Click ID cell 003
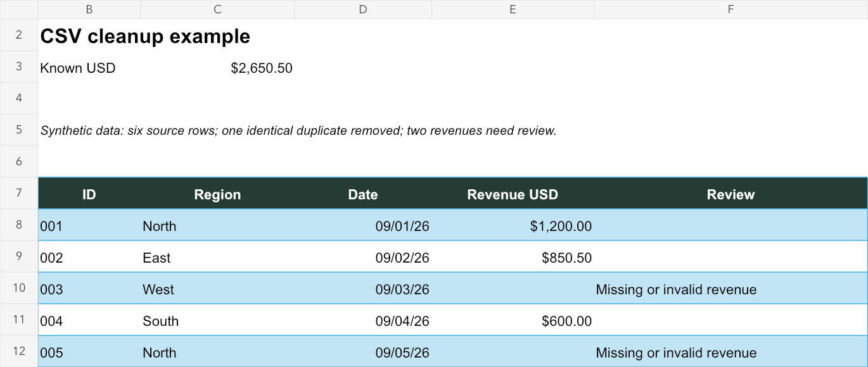The height and width of the screenshot is (367, 868). tap(89, 288)
